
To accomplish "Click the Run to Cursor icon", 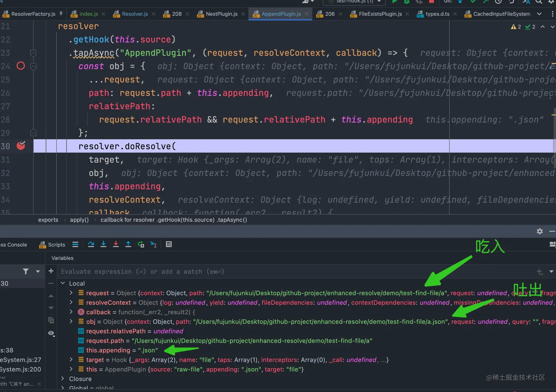I will click(x=153, y=245).
